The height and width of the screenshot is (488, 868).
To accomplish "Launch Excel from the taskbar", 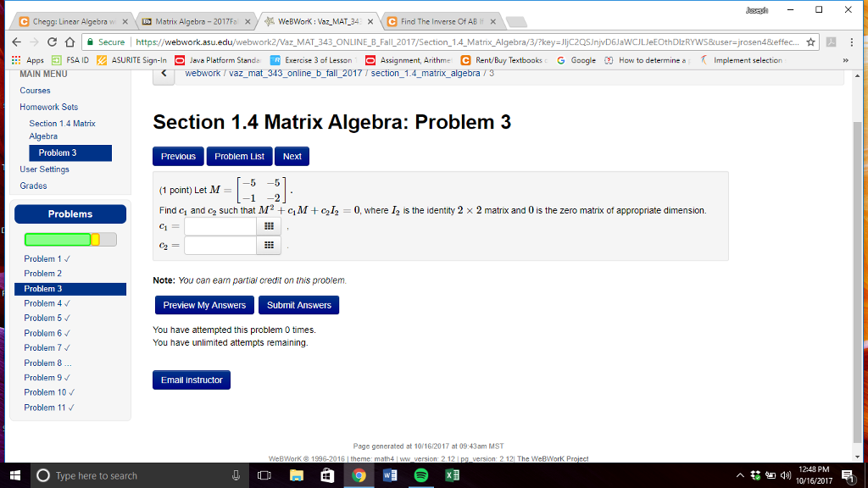I will (452, 475).
